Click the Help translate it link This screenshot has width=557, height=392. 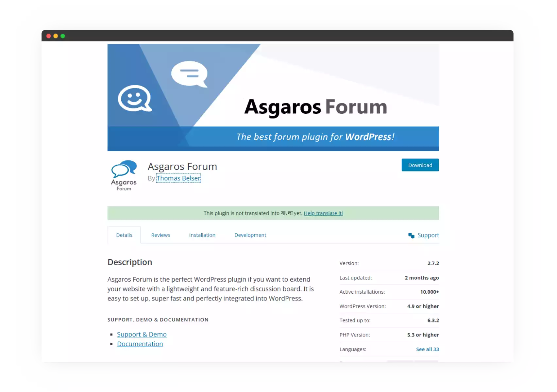323,213
